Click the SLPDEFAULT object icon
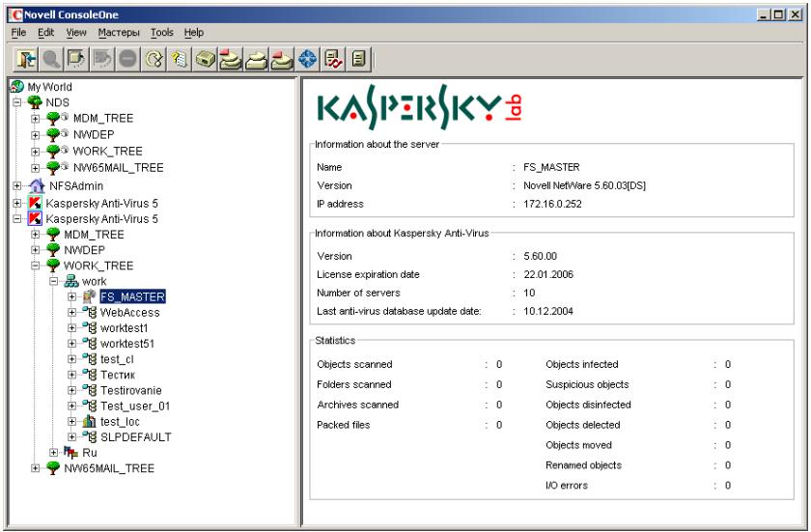The width and height of the screenshot is (811, 532). click(x=89, y=436)
